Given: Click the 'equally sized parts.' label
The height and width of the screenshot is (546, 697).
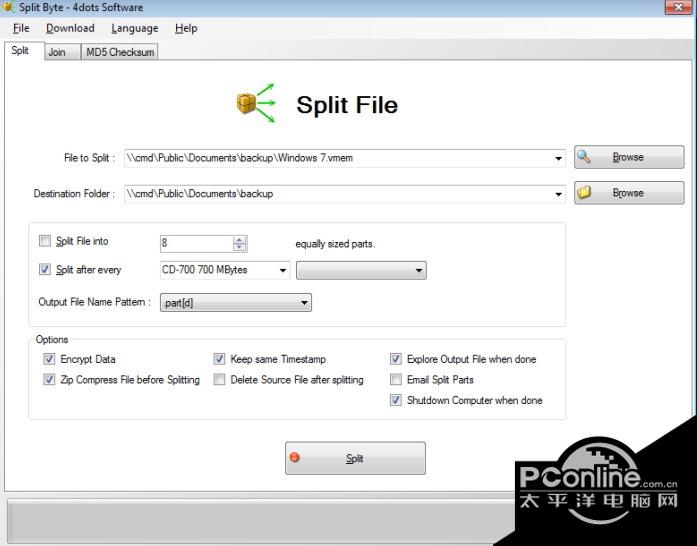Looking at the screenshot, I should pos(335,244).
